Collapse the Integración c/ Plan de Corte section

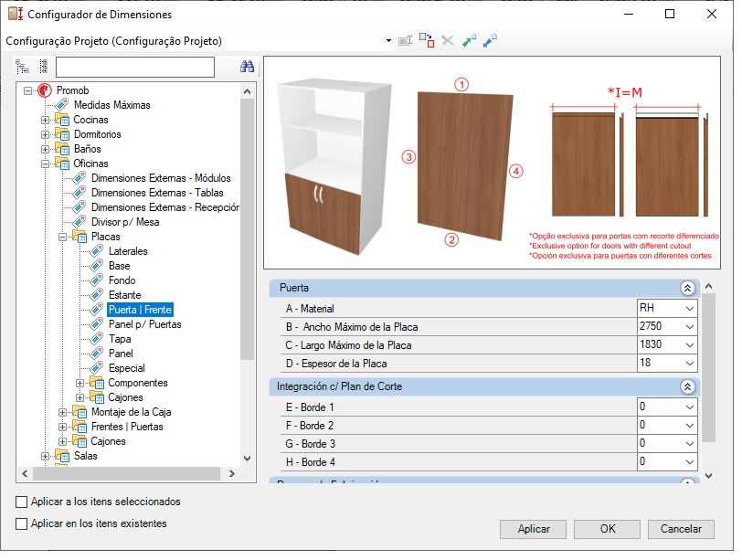(x=687, y=387)
